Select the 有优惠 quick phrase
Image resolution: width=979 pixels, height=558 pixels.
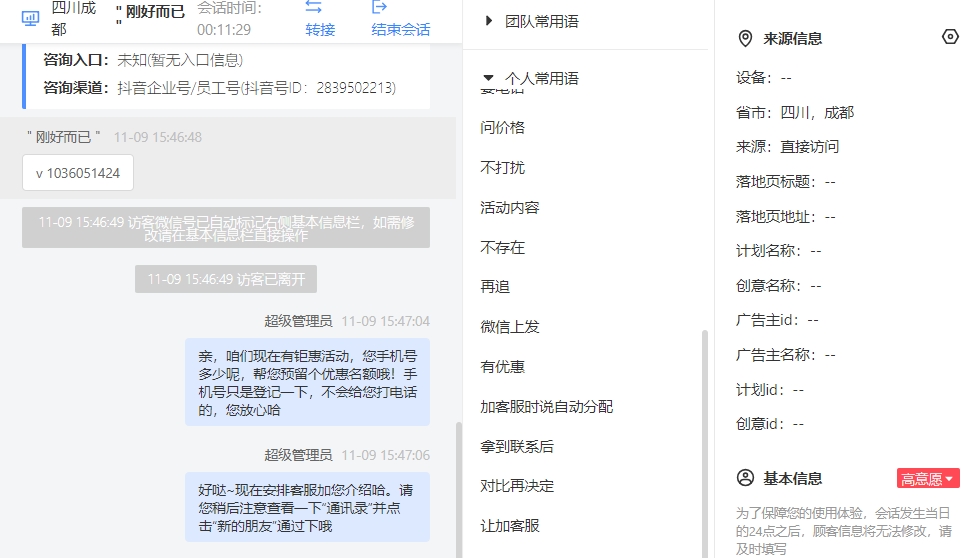click(503, 366)
